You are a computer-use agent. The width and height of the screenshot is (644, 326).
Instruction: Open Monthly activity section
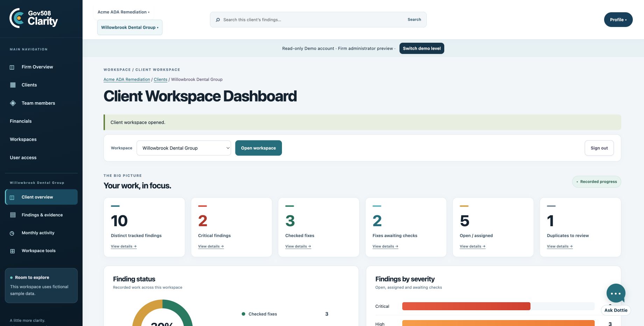41,233
